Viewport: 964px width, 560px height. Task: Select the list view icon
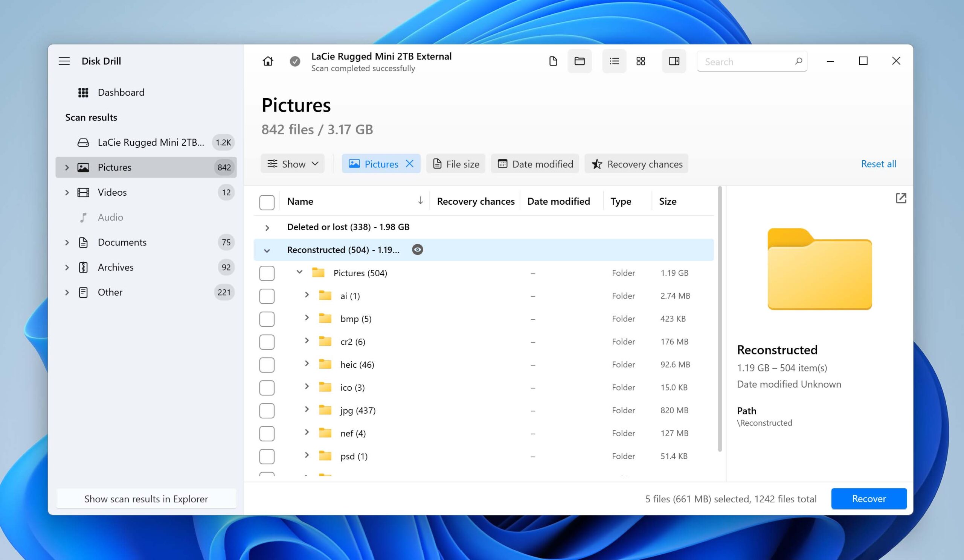(x=613, y=61)
